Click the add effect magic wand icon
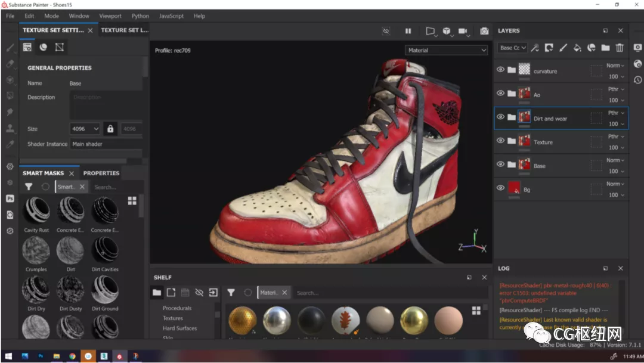644x363 pixels. (535, 48)
